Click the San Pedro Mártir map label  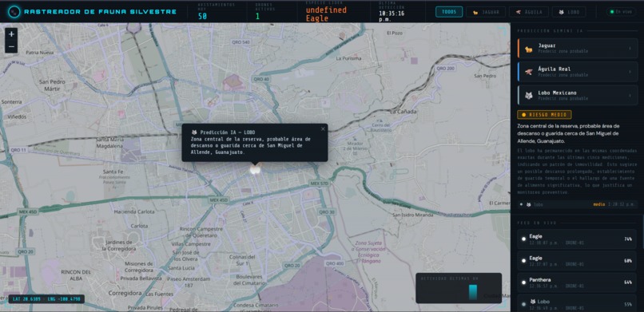point(52,85)
